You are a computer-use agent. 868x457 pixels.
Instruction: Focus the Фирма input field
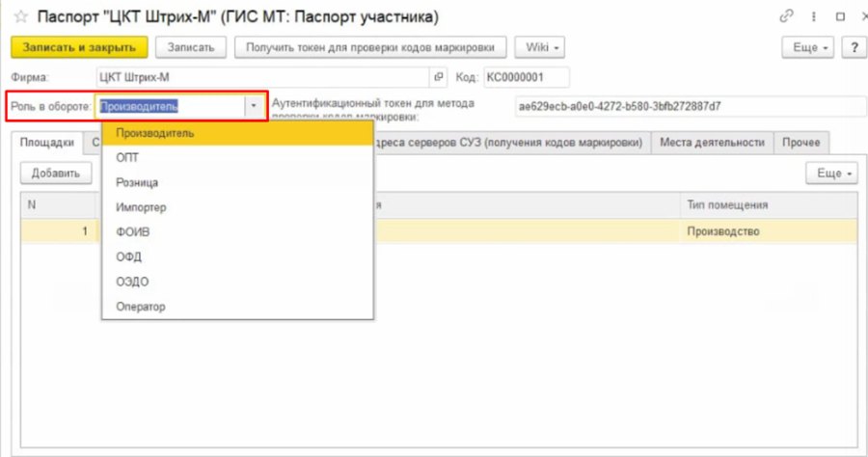(x=263, y=77)
